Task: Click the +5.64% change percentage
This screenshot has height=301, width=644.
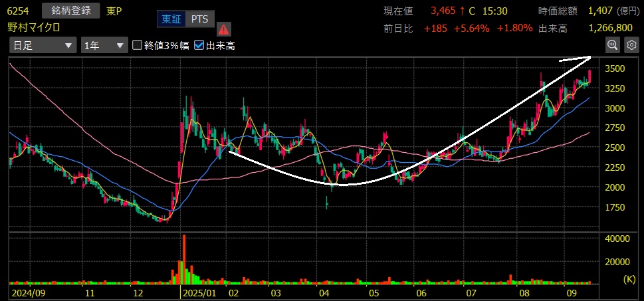Action: pyautogui.click(x=475, y=28)
